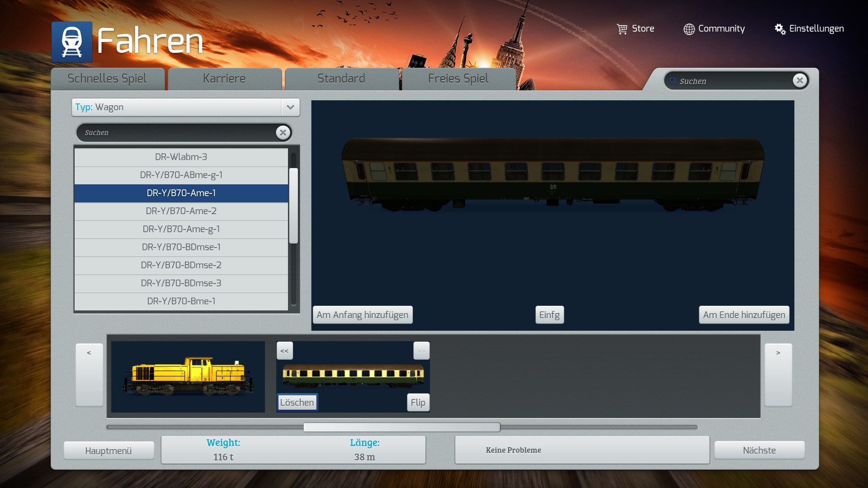Click the Fahren train logo icon

(72, 42)
